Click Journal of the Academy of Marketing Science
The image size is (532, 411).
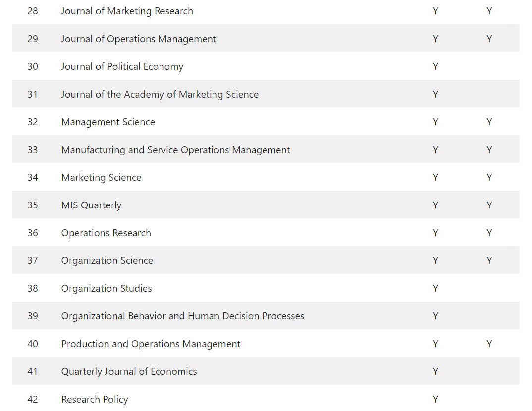tap(160, 95)
